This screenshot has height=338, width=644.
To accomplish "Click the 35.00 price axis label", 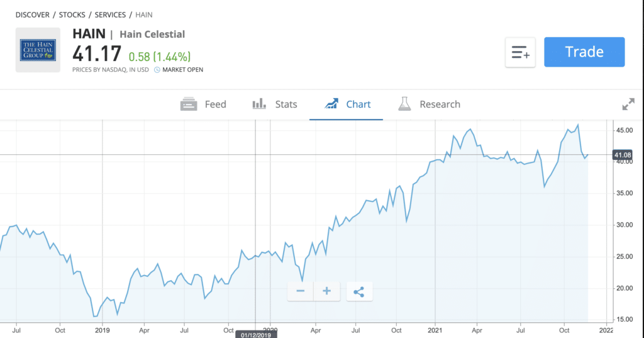I will (x=625, y=193).
